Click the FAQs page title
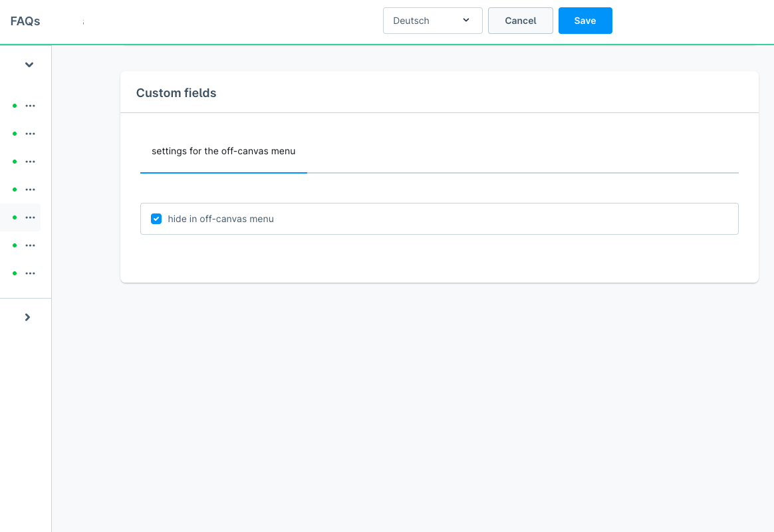 tap(25, 21)
